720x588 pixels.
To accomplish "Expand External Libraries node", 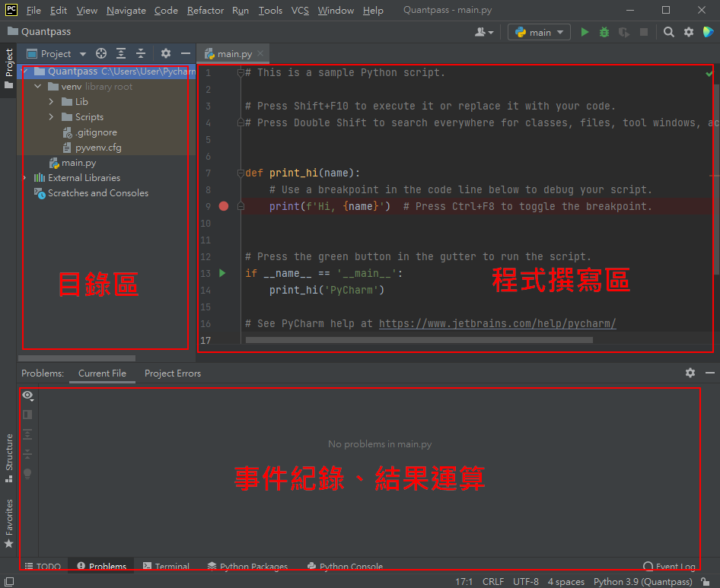I will pyautogui.click(x=25, y=178).
